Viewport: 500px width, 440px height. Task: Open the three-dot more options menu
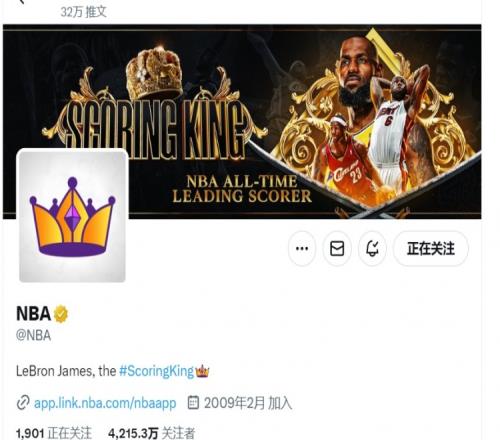[302, 248]
